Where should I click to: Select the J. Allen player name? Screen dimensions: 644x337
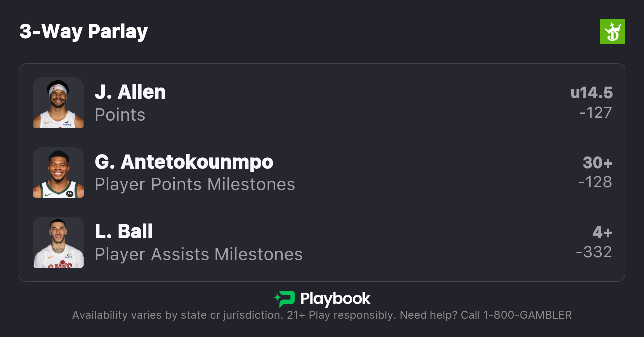130,92
